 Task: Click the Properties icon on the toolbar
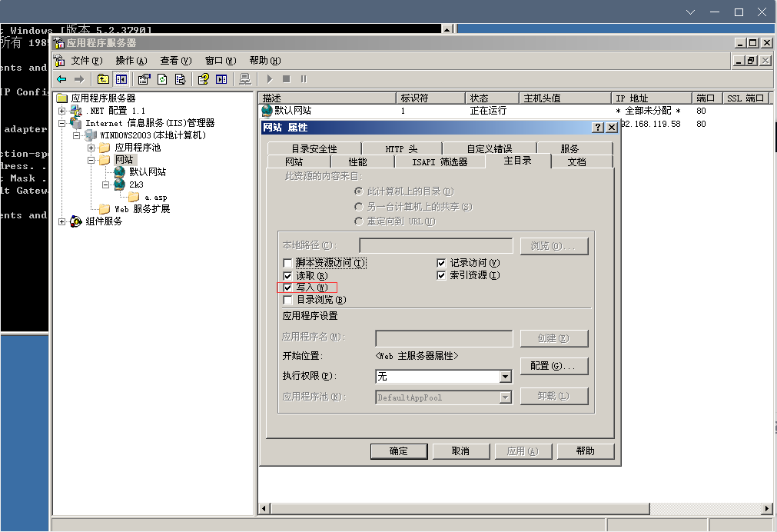click(x=143, y=78)
